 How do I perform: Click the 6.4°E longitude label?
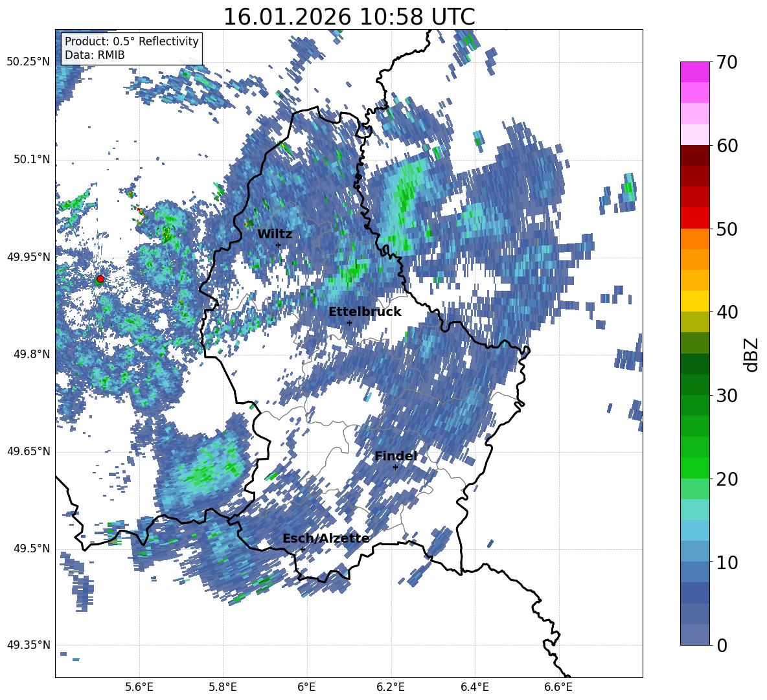(474, 688)
